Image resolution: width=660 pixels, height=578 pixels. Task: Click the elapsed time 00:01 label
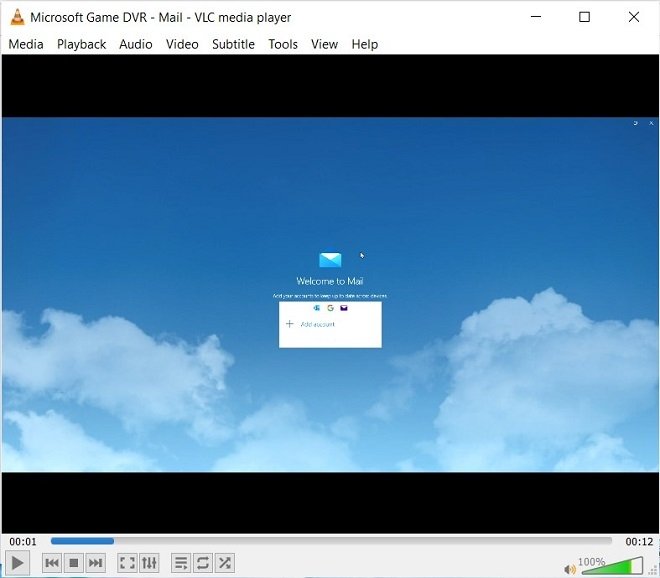[x=23, y=542]
